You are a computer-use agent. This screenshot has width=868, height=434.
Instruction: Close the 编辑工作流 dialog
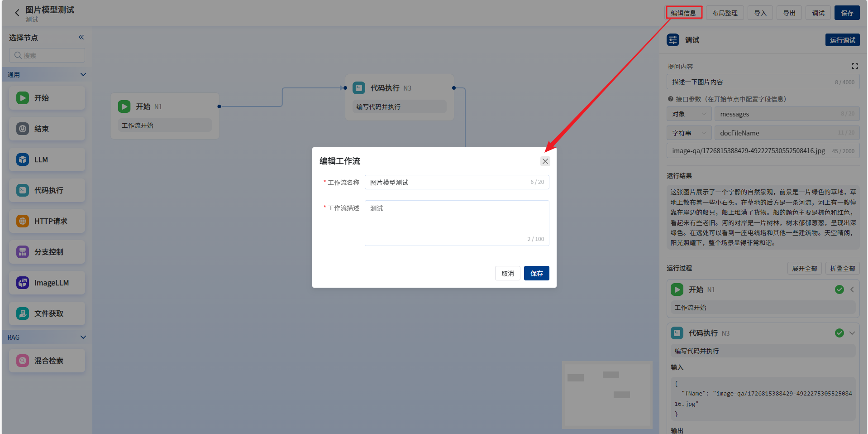545,161
